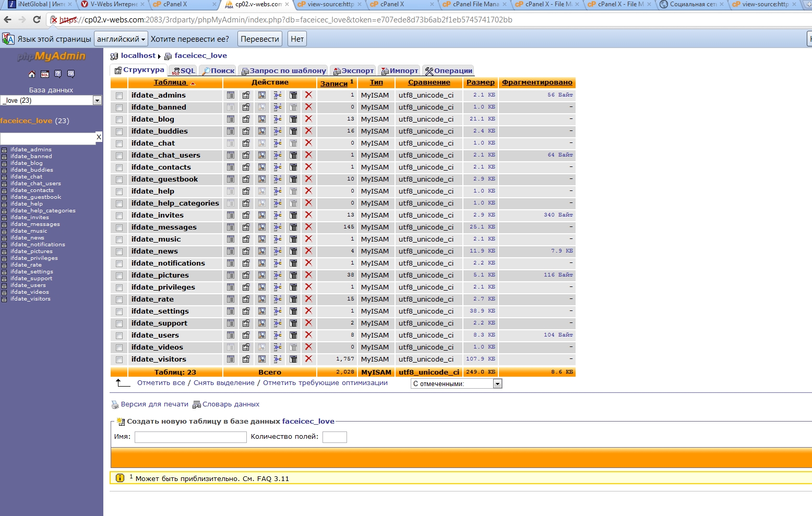Open the Поиск tab
The image size is (812, 516).
click(219, 71)
